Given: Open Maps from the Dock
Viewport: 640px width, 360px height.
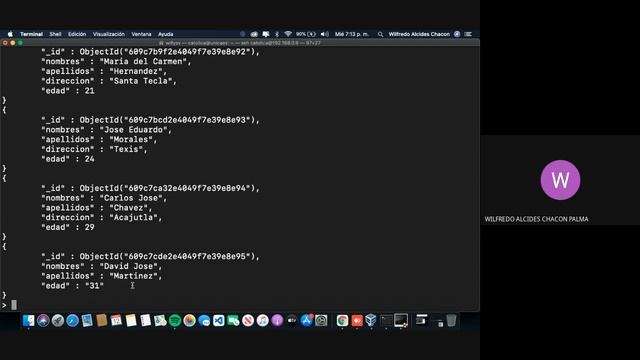Looking at the screenshot, I should pos(160,320).
